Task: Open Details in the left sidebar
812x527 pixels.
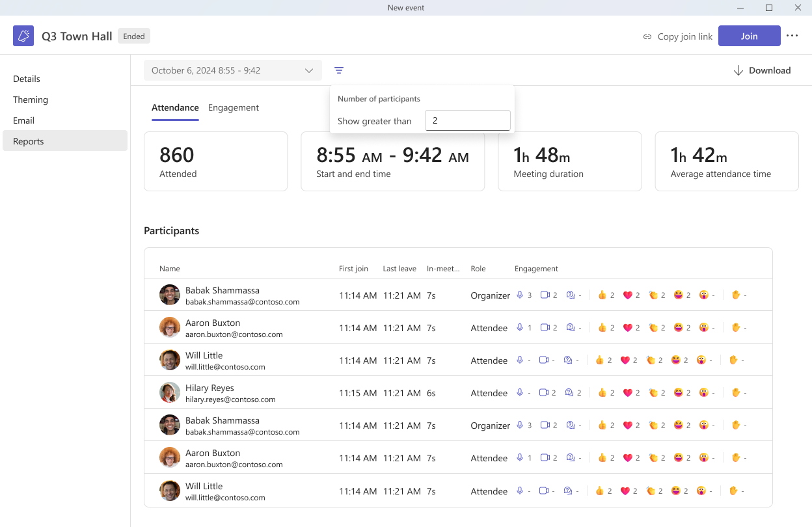Action: point(65,79)
